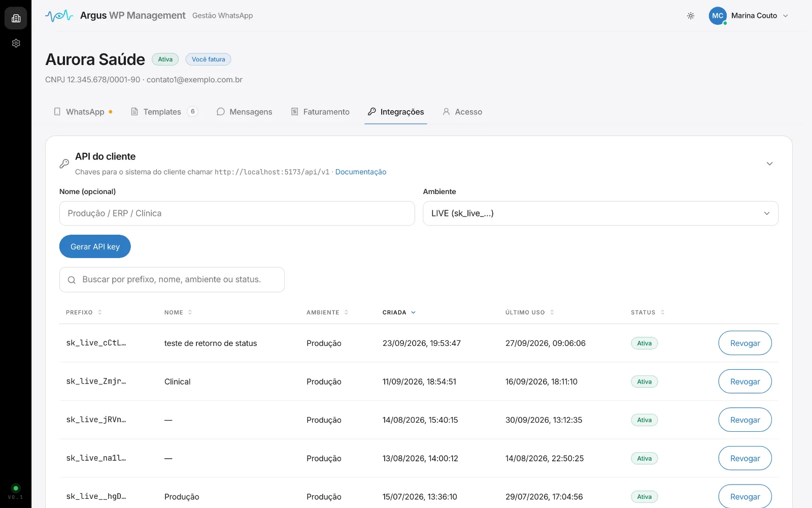Sort by PREFIXO column arrows

point(100,312)
